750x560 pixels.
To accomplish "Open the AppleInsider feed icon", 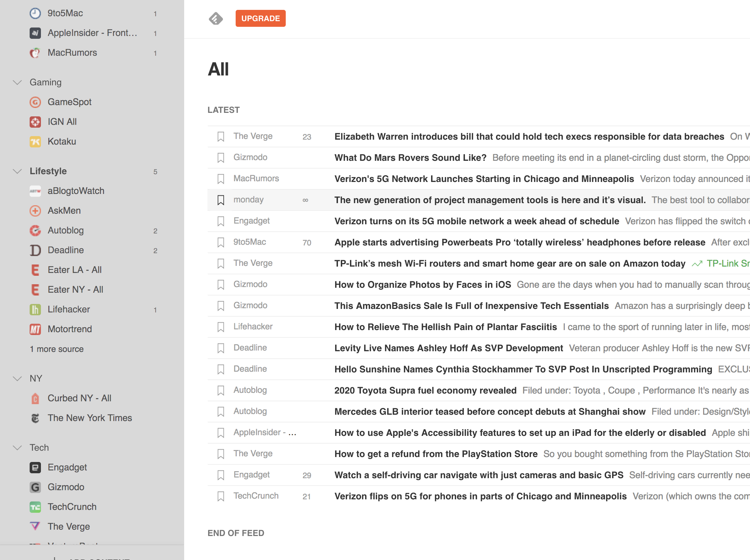I will tap(35, 33).
